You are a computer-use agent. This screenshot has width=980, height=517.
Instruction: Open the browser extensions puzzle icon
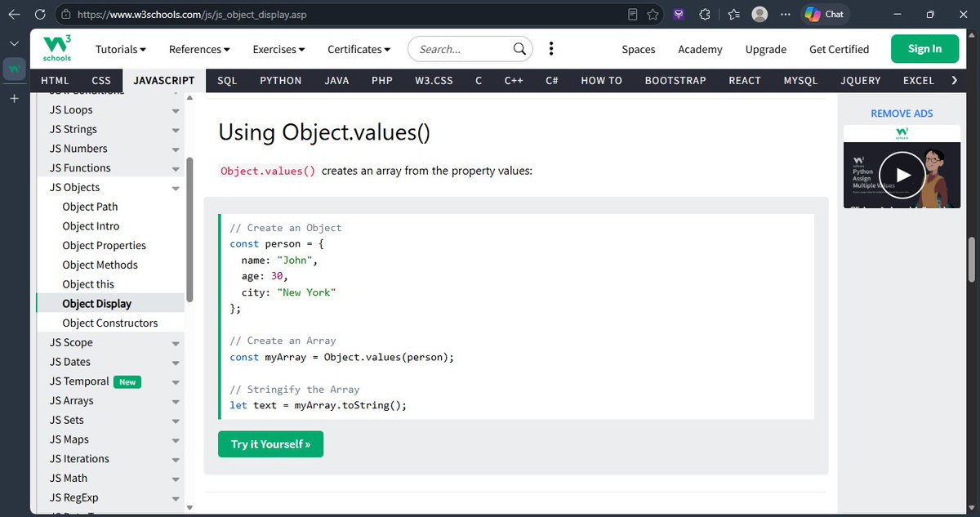click(705, 14)
